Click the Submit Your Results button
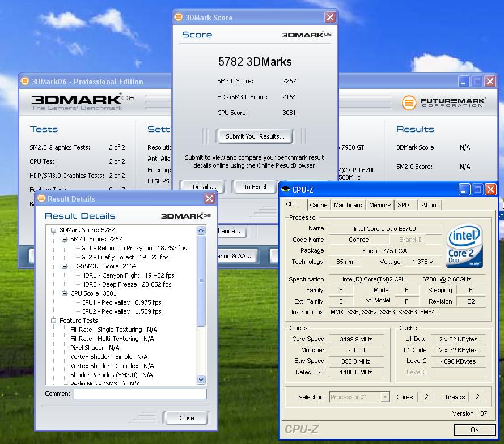This screenshot has height=444, width=504. [x=255, y=136]
